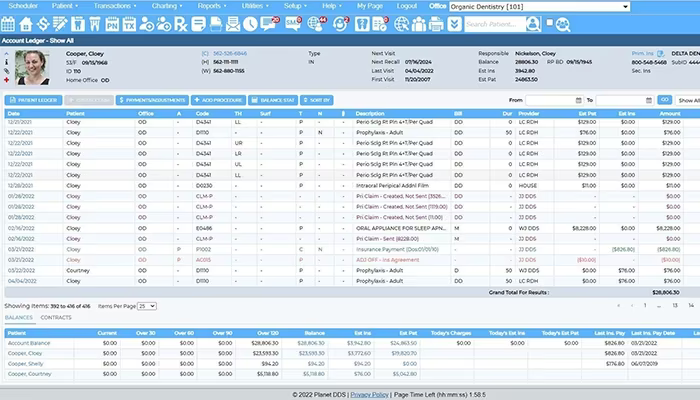Image resolution: width=700 pixels, height=400 pixels.
Task: Switch to the Contracts tab
Action: pyautogui.click(x=56, y=317)
